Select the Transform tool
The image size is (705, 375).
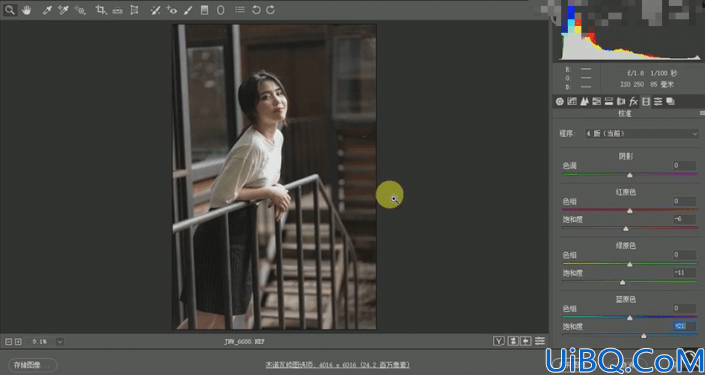pos(134,10)
